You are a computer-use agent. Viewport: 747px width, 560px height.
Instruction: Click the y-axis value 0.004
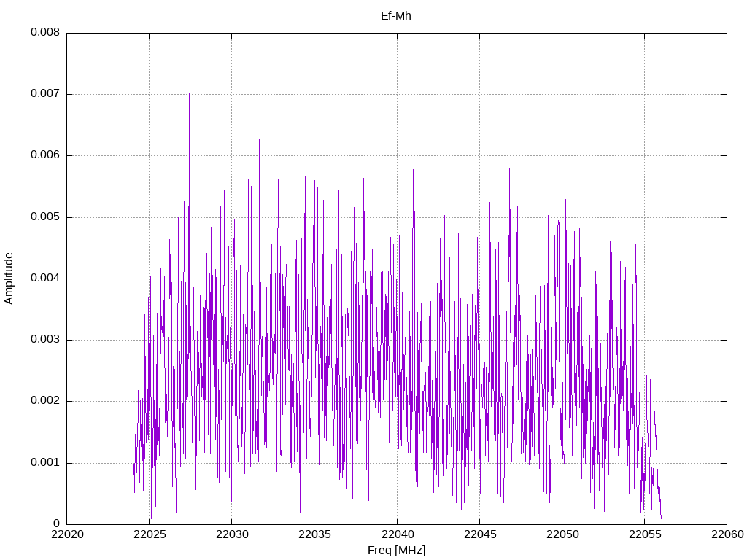[x=45, y=278]
